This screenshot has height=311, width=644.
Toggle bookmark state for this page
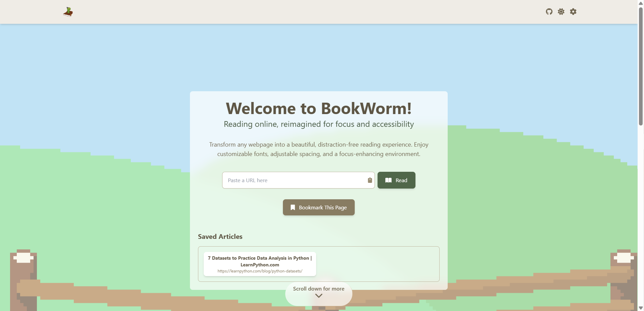(318, 207)
